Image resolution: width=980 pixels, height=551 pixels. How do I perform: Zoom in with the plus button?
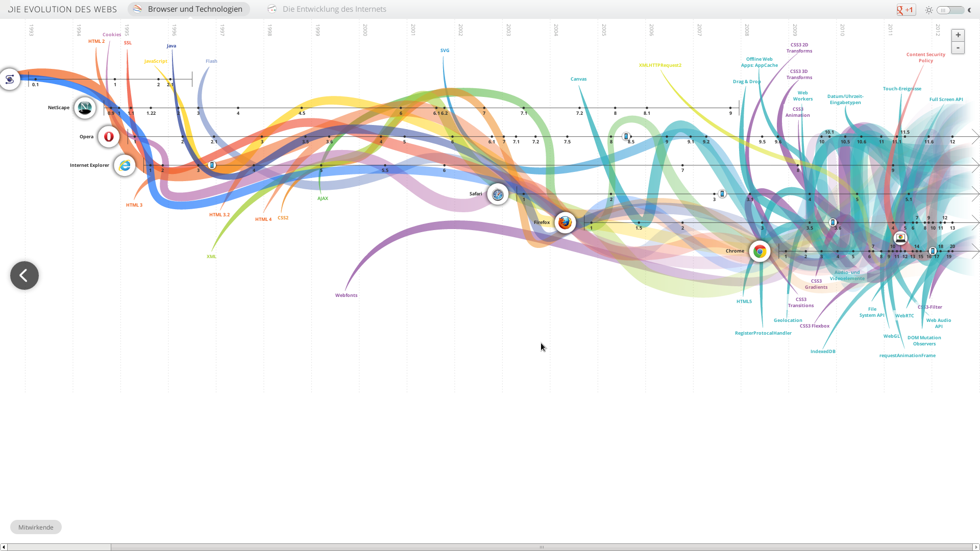[958, 35]
